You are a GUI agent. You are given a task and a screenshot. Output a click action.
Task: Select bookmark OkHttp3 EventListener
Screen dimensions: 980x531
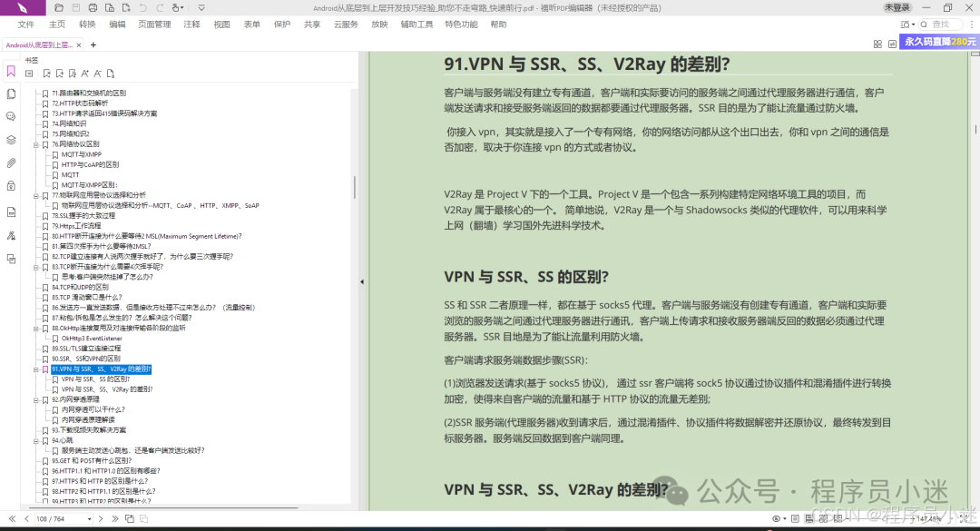coord(92,339)
